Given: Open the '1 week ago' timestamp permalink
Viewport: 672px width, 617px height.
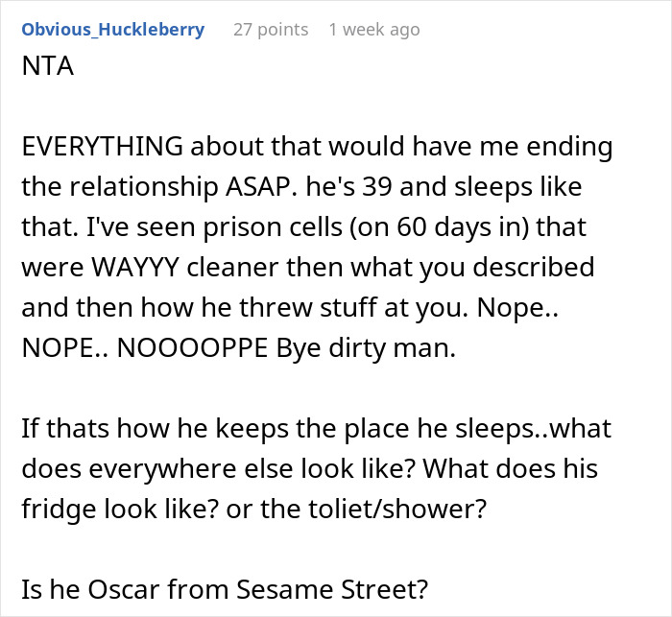Looking at the screenshot, I should [x=373, y=29].
